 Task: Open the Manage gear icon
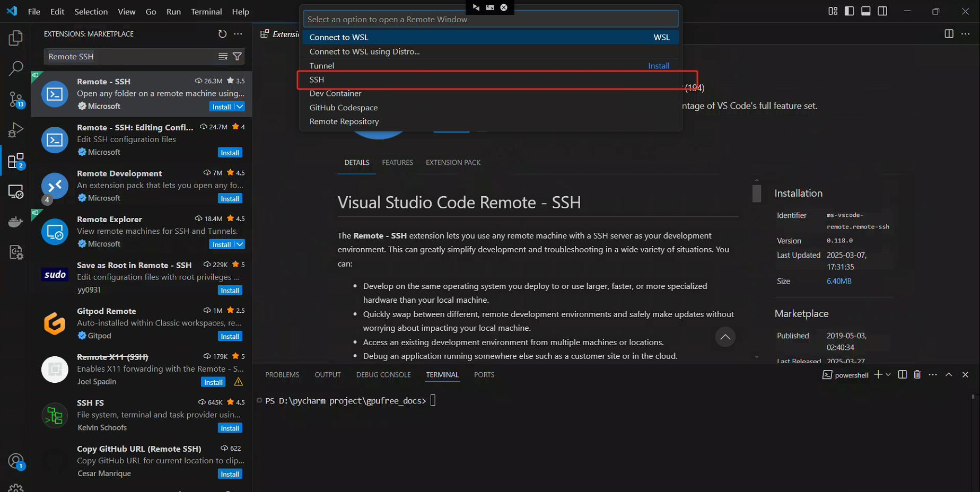tap(16, 488)
